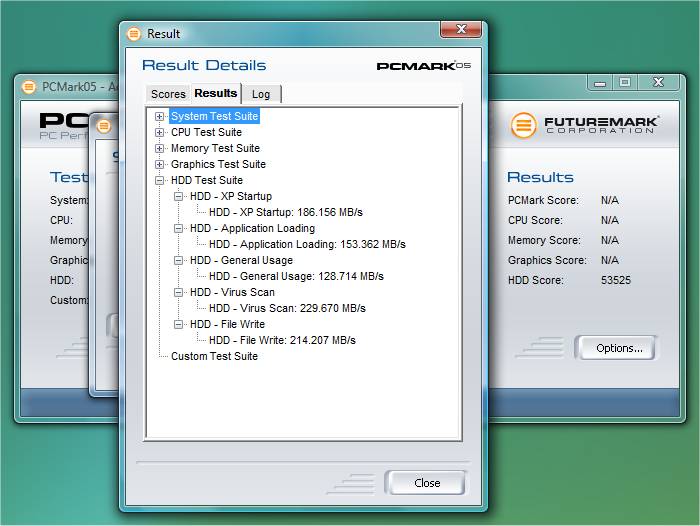Select HDD Test Suite tree item
700x526 pixels.
click(x=207, y=180)
